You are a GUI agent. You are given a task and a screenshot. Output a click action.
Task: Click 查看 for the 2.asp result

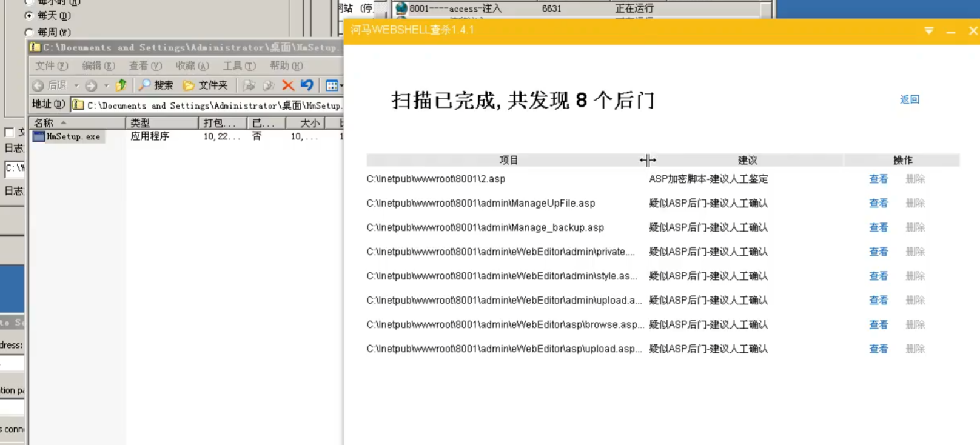coord(878,179)
